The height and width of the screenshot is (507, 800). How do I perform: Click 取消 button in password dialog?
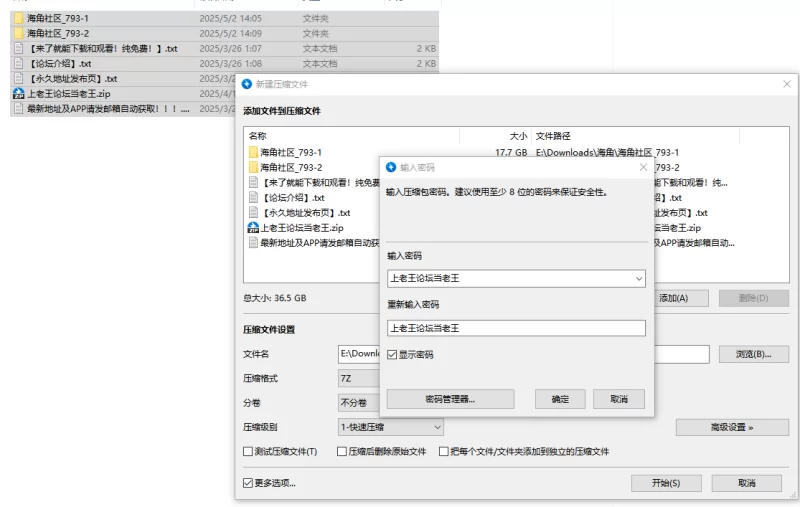pos(619,399)
